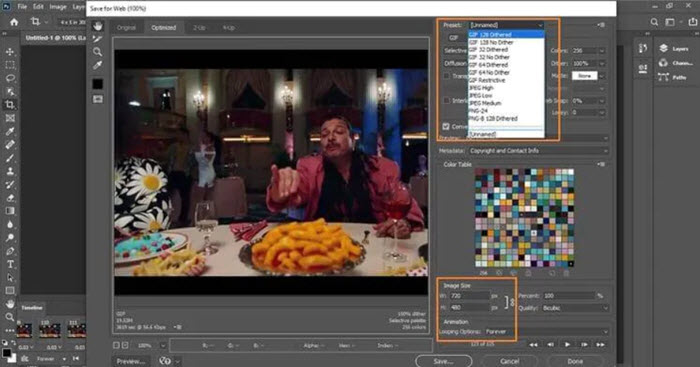Viewport: 700px width, 367px height.
Task: Choose JPEG High preset
Action: point(506,88)
